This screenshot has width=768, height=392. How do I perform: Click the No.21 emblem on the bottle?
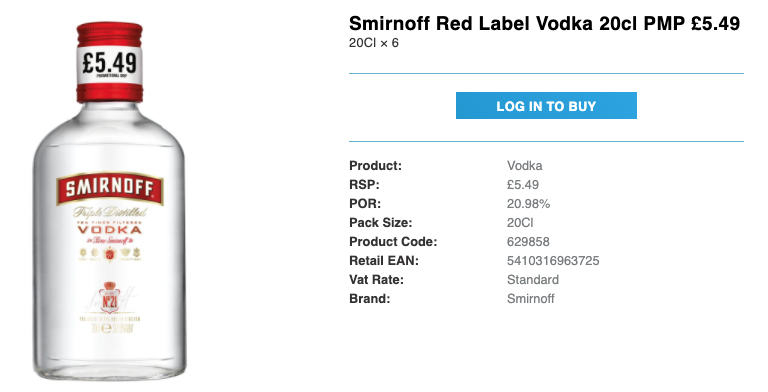click(x=109, y=297)
